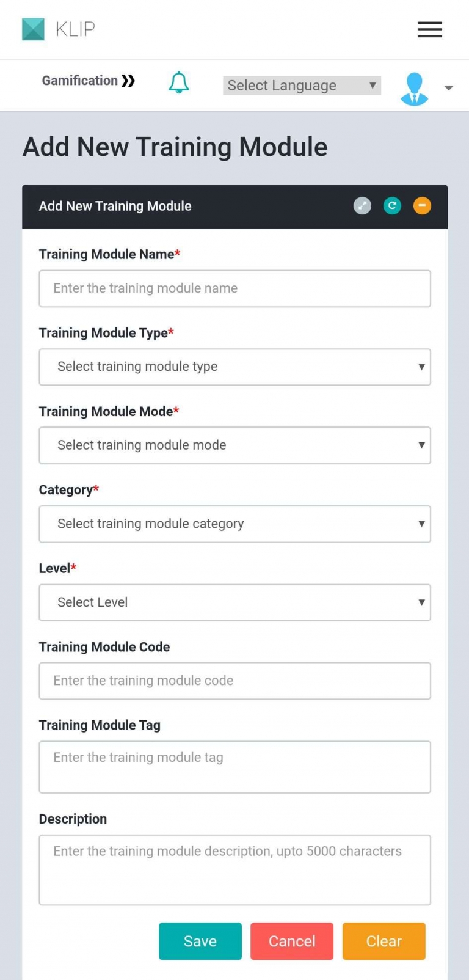The height and width of the screenshot is (980, 469).
Task: Expand the Training Module Mode dropdown
Action: click(x=234, y=445)
